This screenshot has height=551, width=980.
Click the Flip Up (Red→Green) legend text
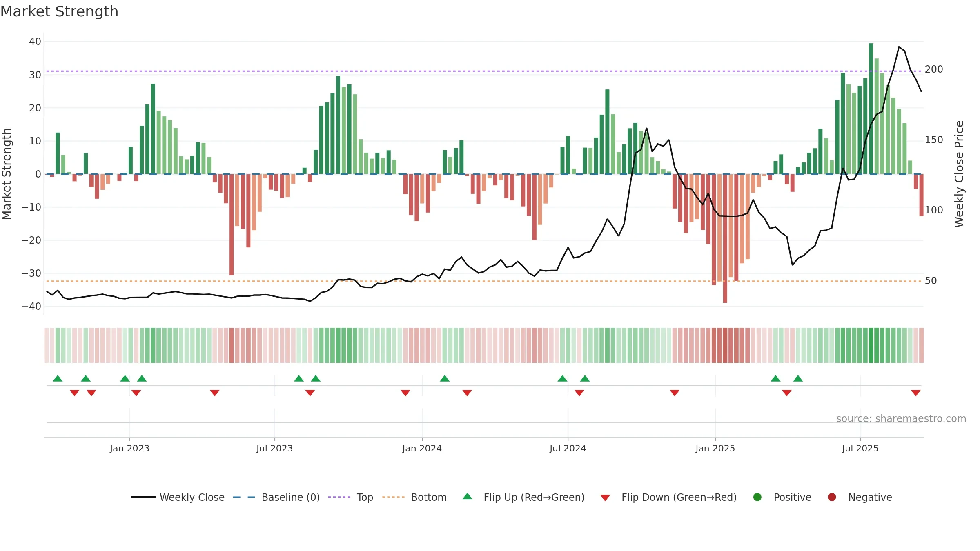(x=534, y=497)
